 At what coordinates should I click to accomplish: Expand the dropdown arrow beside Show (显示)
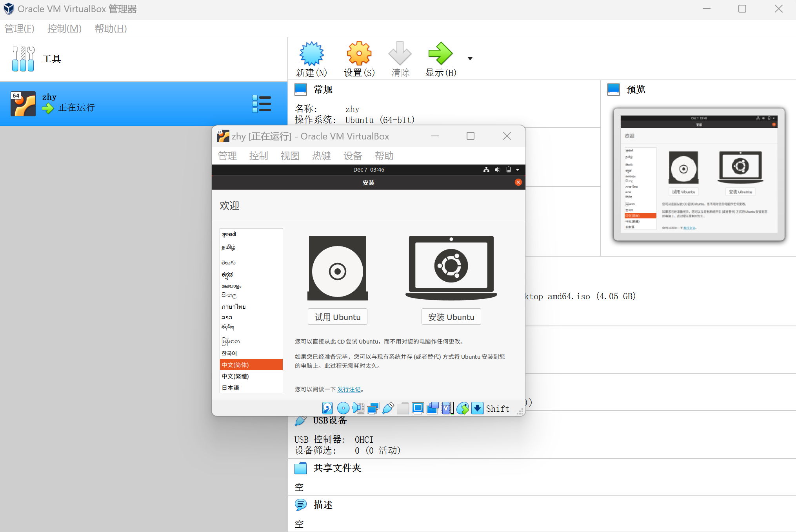point(470,58)
